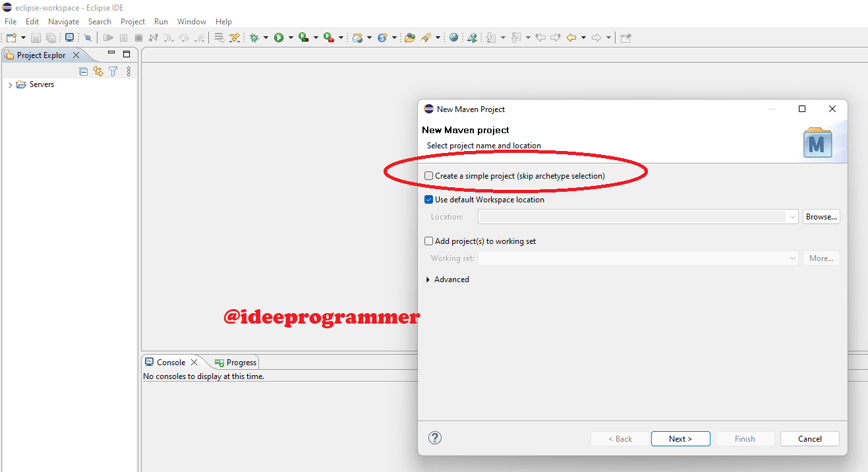Click the External Tools run icon
The height and width of the screenshot is (472, 868).
click(328, 38)
